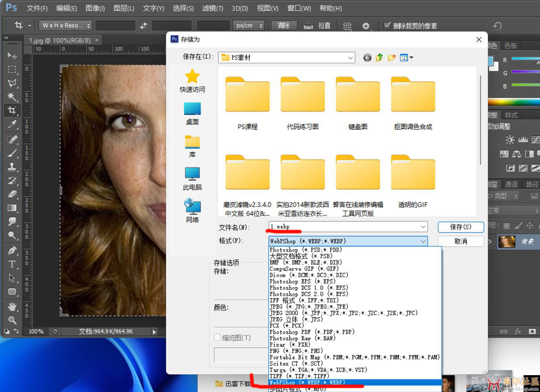Select the Hand tool
The width and height of the screenshot is (540, 392).
(x=12, y=306)
